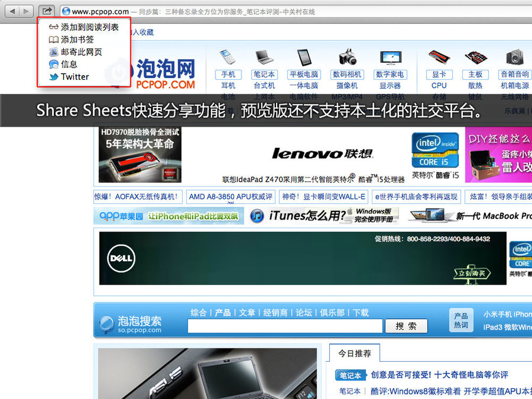
Task: Focus the 泡泡搜索 search text box
Action: click(285, 327)
